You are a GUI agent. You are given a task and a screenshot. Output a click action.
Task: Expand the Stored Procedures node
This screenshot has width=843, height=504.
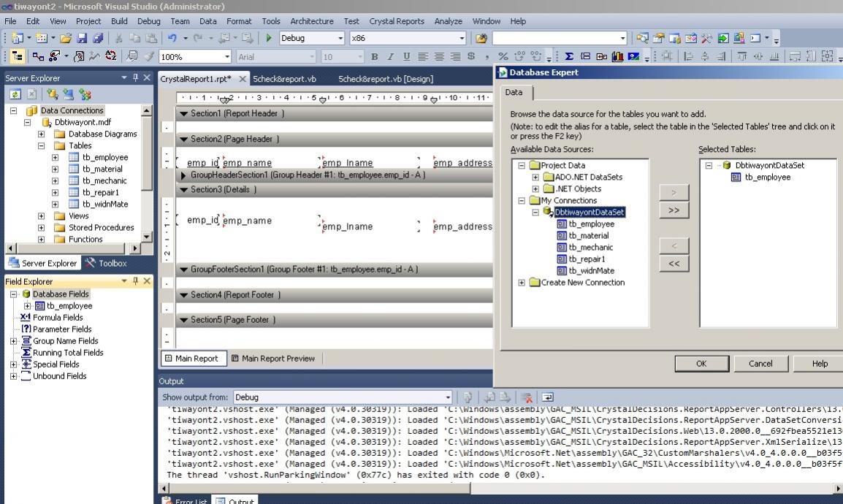41,227
